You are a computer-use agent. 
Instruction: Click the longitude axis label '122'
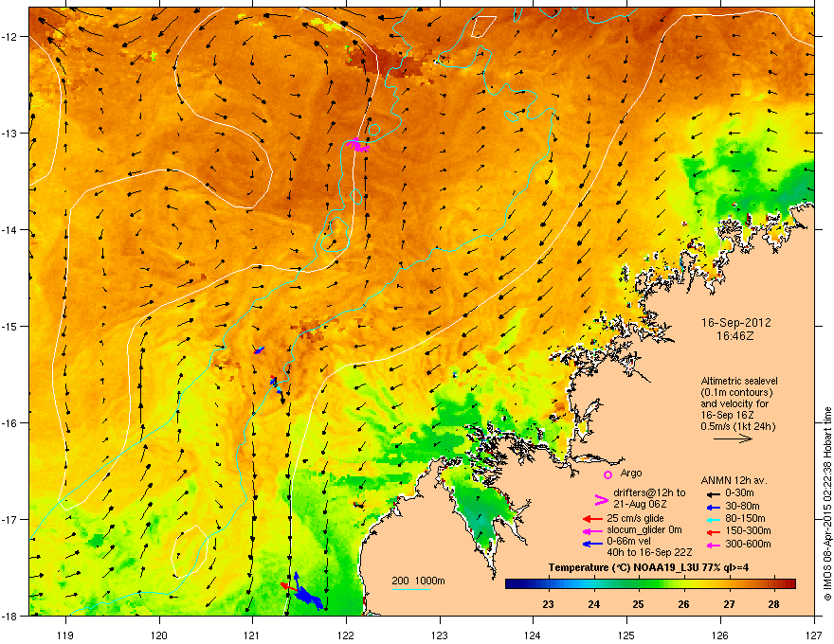pyautogui.click(x=346, y=635)
